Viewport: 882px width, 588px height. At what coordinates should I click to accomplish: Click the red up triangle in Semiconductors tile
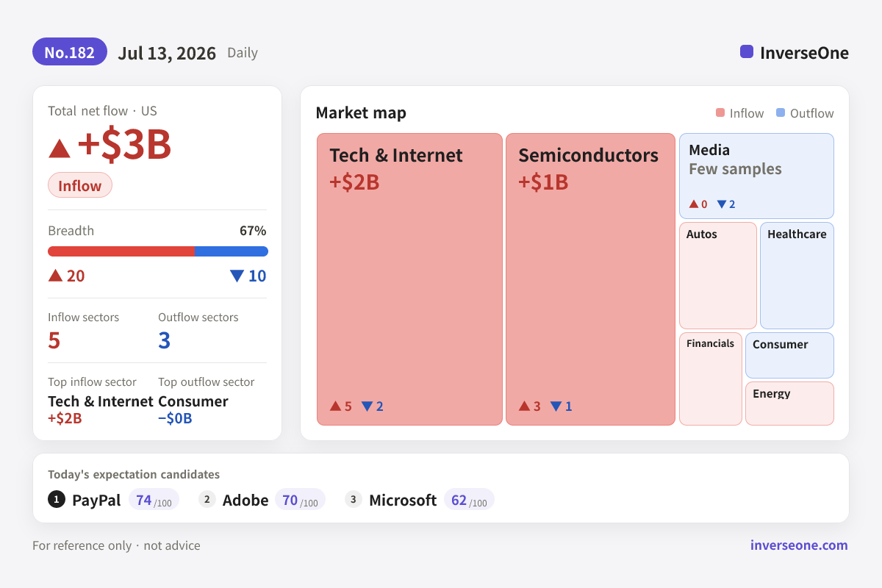[x=524, y=406]
